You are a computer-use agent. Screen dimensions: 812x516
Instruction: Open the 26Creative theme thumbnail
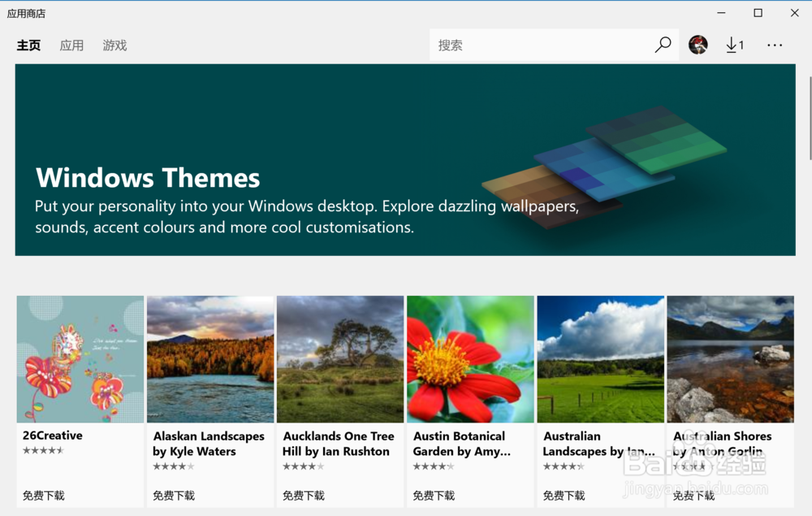[x=80, y=359]
